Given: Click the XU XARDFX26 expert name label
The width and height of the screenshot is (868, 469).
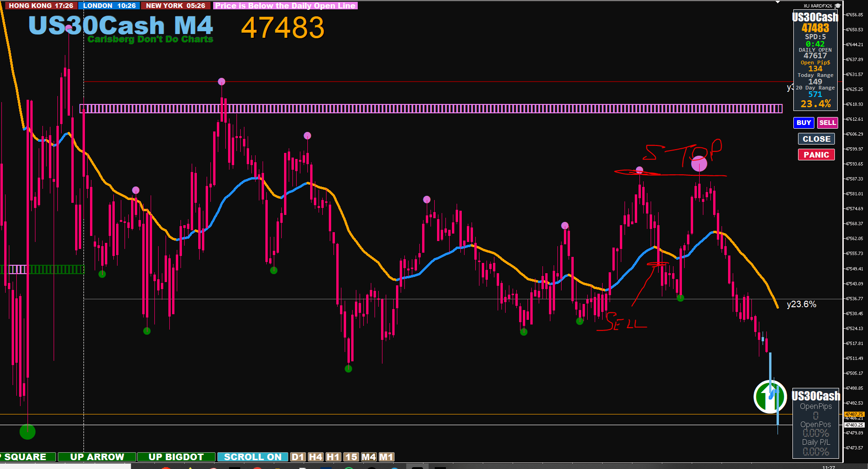Looking at the screenshot, I should (x=818, y=6).
